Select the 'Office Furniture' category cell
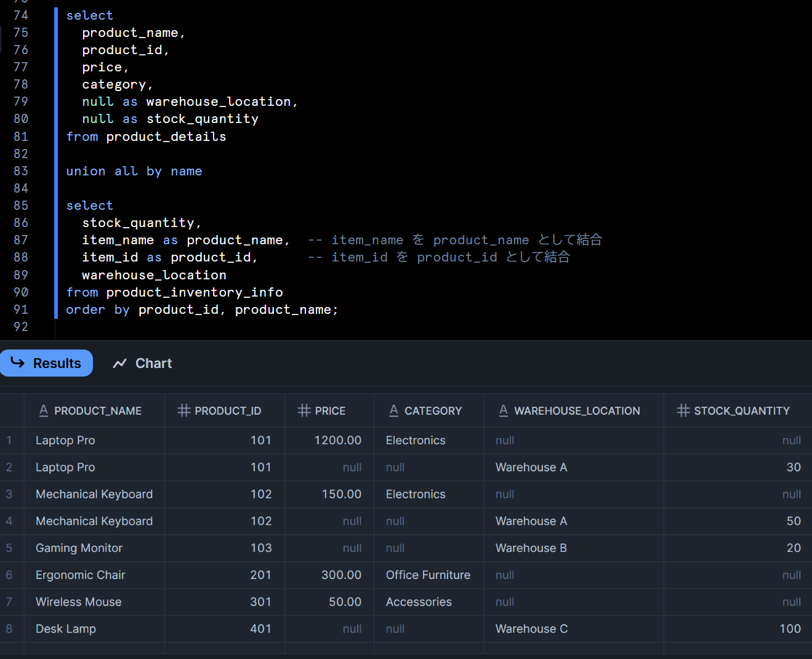 pos(428,575)
